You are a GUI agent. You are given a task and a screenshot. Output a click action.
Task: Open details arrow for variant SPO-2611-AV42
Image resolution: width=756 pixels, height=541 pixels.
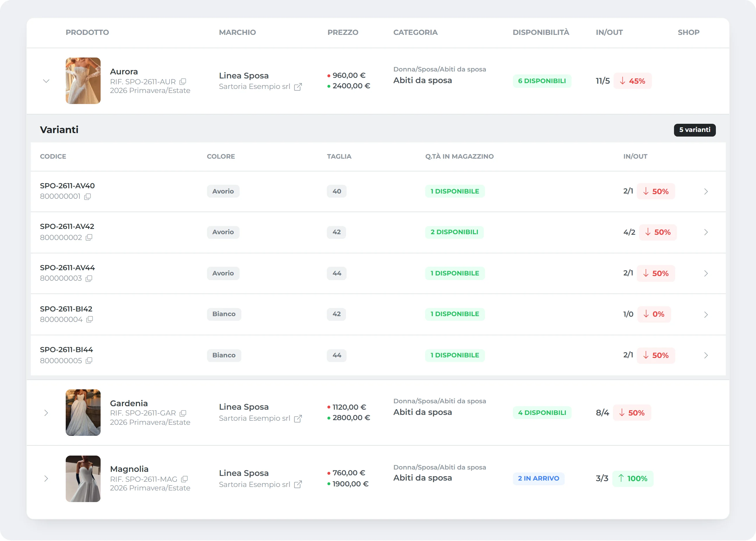[x=706, y=232]
